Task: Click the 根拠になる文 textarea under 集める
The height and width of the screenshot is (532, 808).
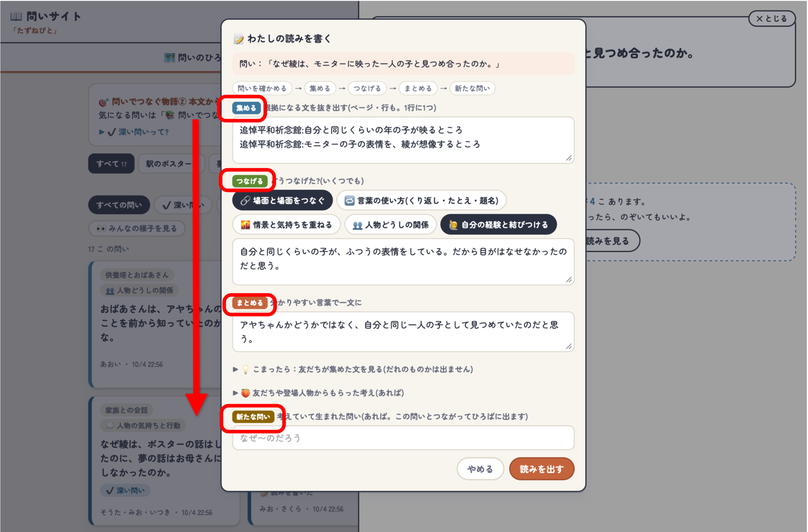Action: 403,140
